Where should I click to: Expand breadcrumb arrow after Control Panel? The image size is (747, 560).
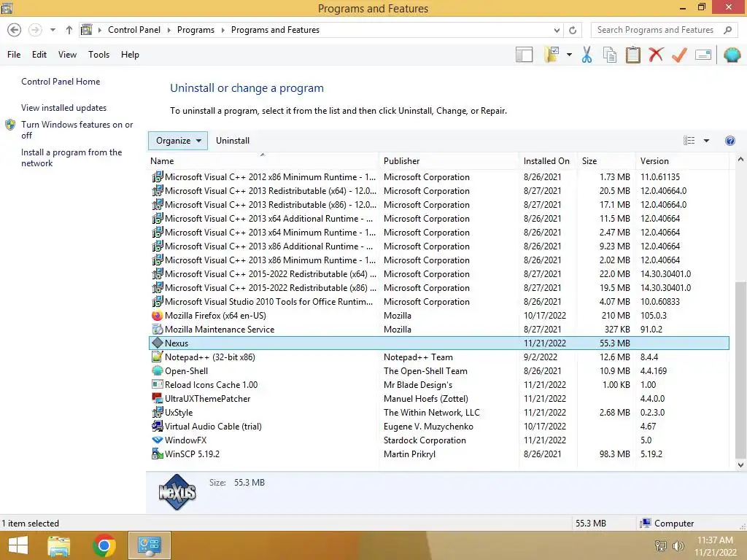click(x=169, y=30)
